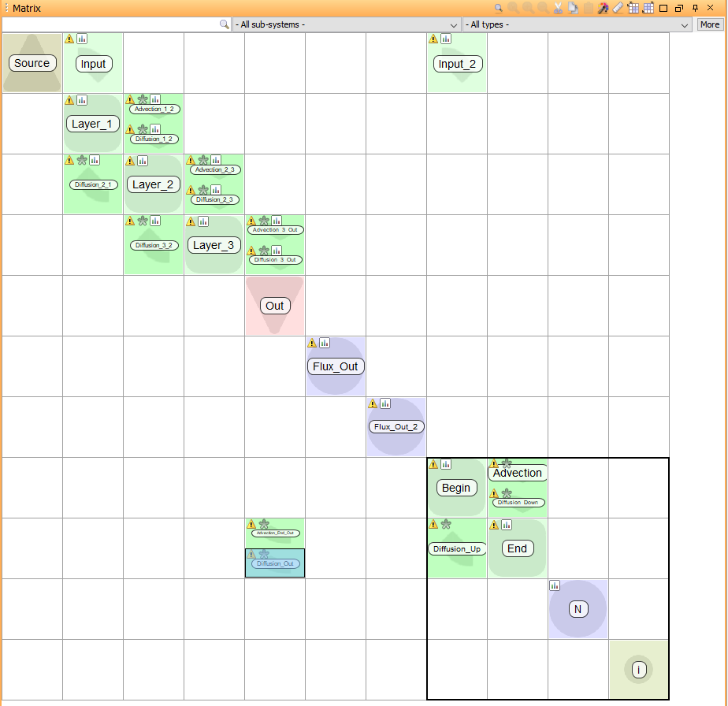Select the Out sink block

tap(275, 306)
